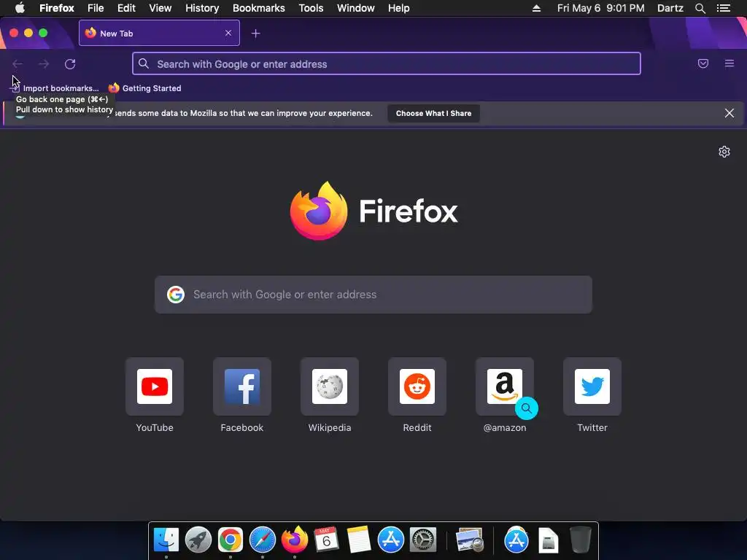The image size is (747, 560).
Task: Open the File menu
Action: pos(96,8)
